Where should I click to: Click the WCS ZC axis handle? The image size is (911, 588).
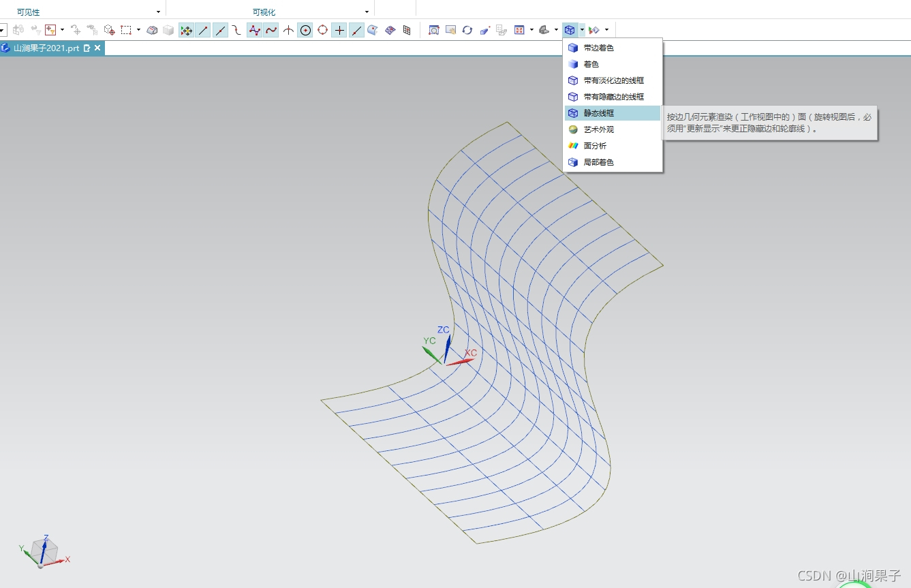(446, 347)
